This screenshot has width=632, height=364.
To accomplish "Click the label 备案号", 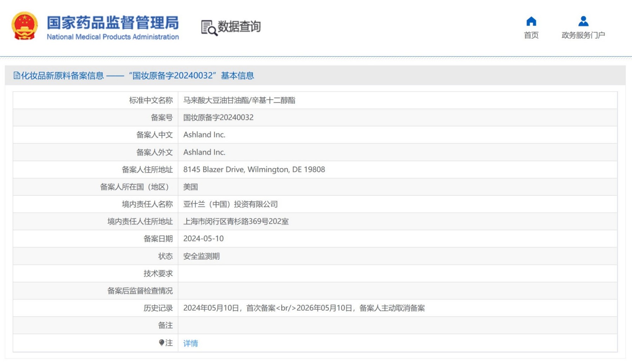I will [162, 117].
